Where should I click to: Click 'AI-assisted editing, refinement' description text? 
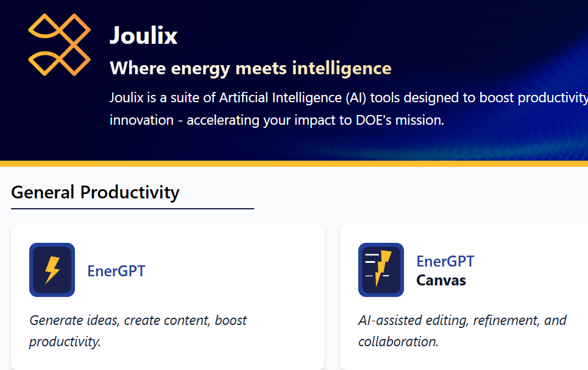coord(462,320)
